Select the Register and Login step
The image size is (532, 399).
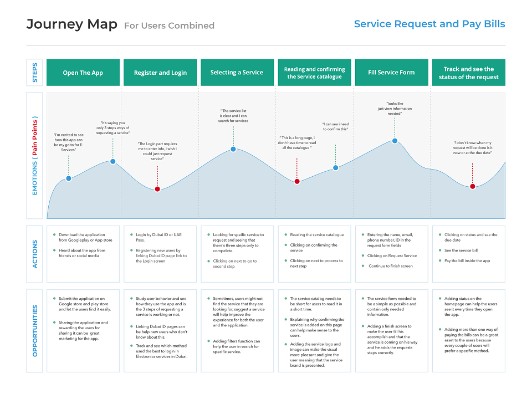[160, 73]
